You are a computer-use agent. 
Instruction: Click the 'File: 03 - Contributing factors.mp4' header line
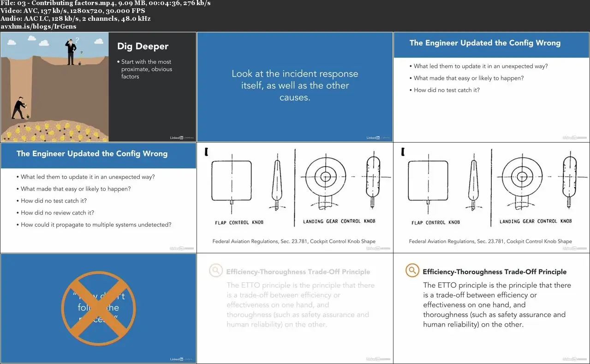(x=106, y=3)
